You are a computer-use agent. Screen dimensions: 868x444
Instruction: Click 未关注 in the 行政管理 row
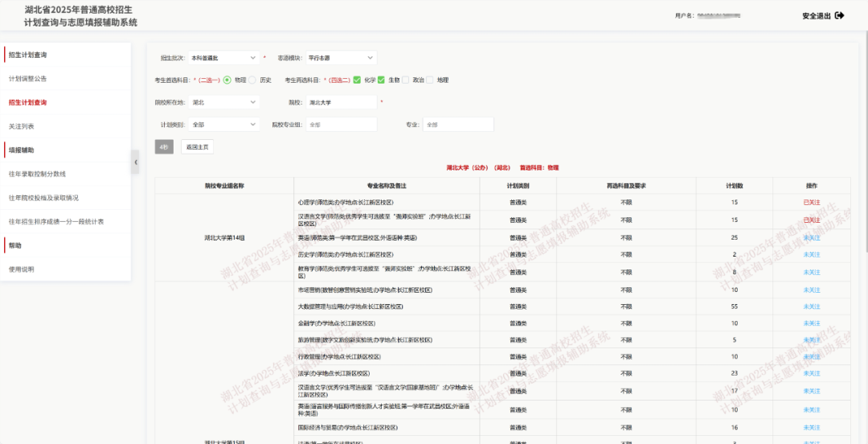pos(812,356)
